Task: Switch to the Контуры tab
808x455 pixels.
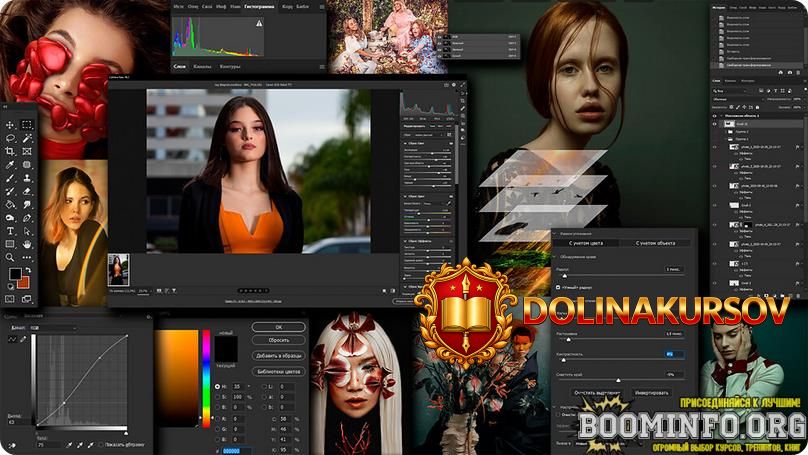Action: click(230, 66)
